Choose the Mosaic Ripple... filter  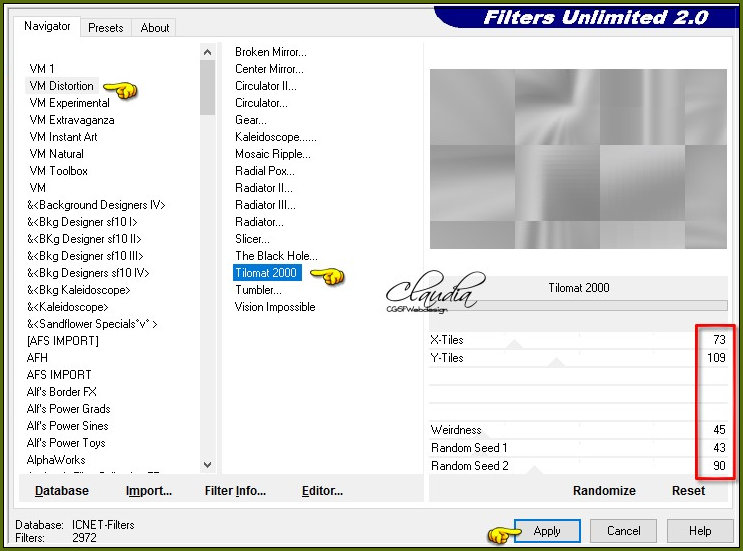click(x=272, y=154)
